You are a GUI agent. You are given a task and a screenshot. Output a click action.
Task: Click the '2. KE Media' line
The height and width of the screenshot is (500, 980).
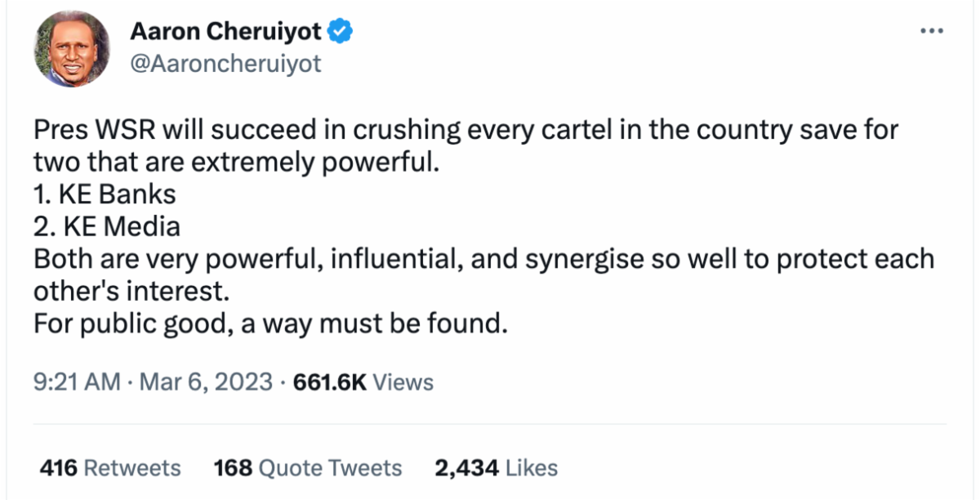(x=107, y=226)
